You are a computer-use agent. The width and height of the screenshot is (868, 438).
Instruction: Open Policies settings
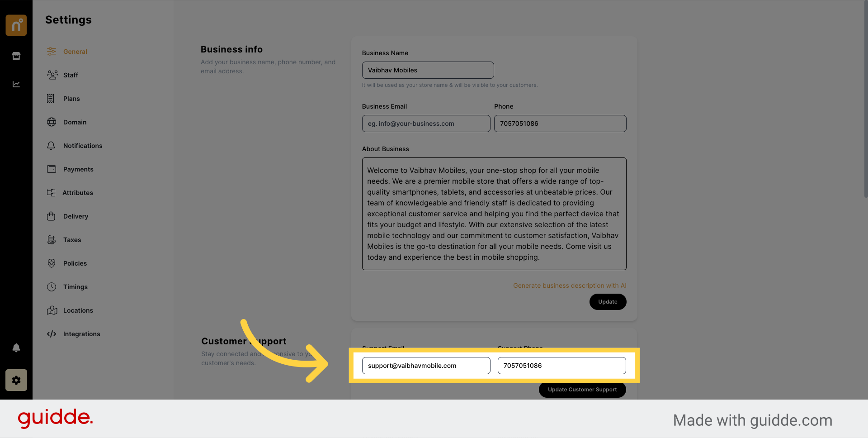tap(75, 263)
